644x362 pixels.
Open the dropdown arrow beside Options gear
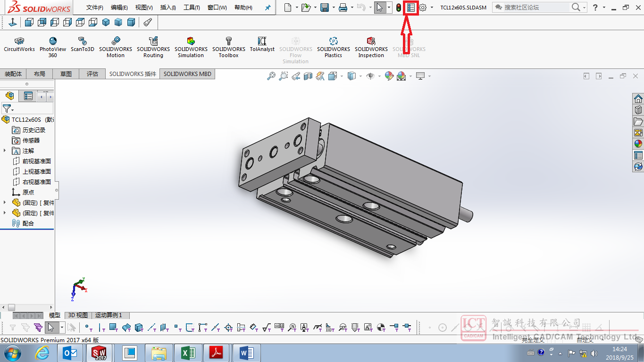tap(432, 8)
